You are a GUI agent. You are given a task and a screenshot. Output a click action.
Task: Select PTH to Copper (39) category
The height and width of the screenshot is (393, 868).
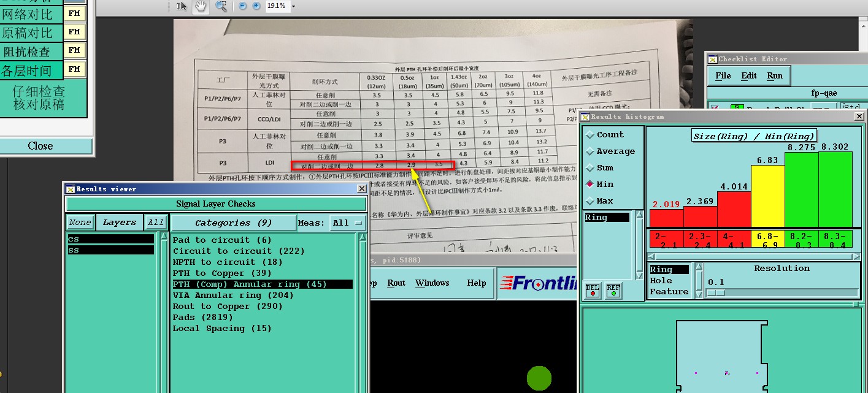click(222, 273)
